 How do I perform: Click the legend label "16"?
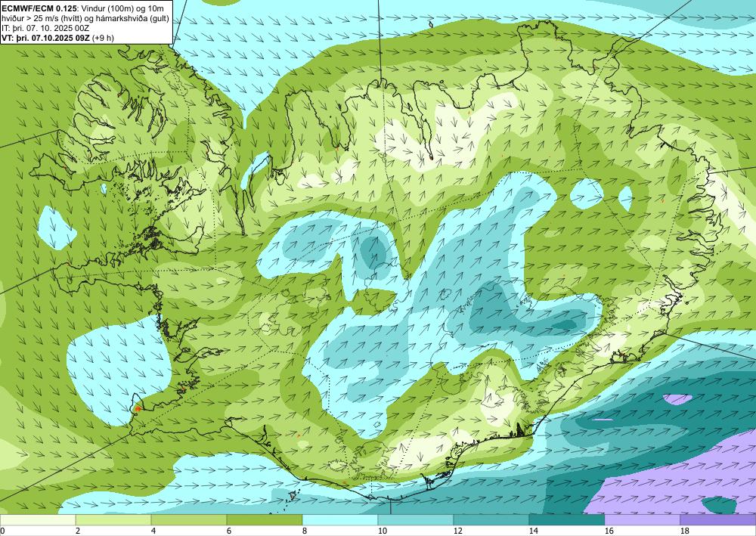(609, 531)
